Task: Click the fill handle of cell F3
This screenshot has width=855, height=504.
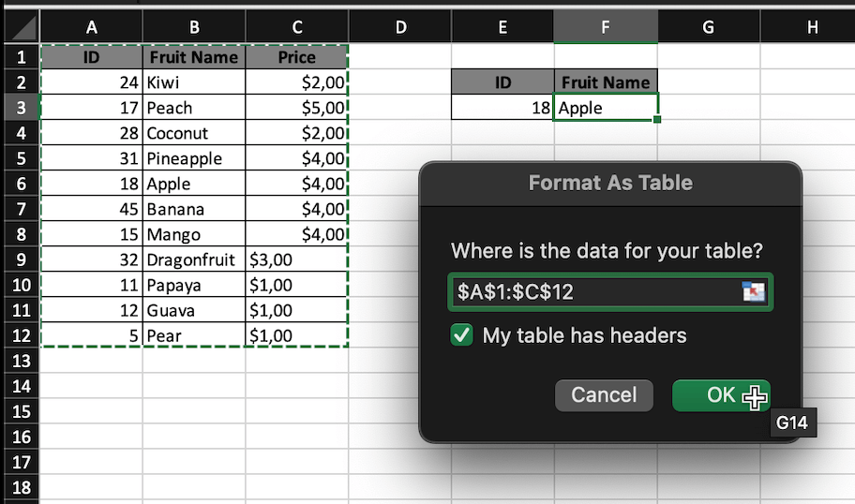Action: click(657, 119)
